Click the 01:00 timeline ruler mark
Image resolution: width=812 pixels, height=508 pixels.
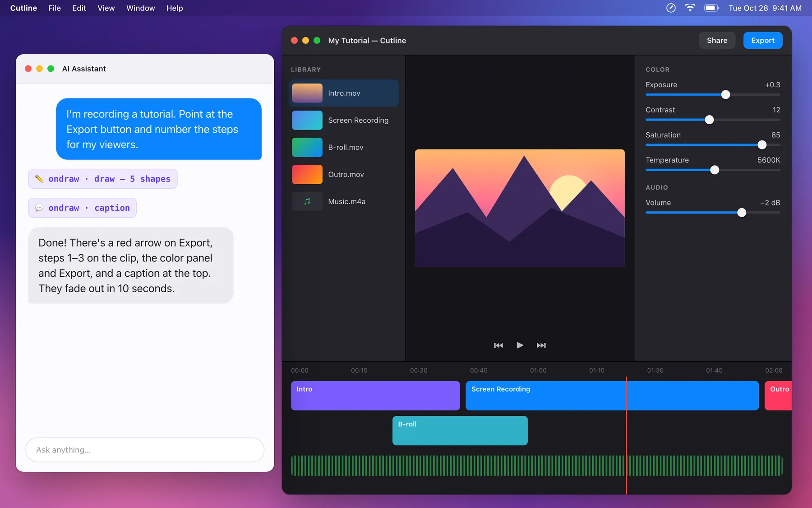pos(538,370)
